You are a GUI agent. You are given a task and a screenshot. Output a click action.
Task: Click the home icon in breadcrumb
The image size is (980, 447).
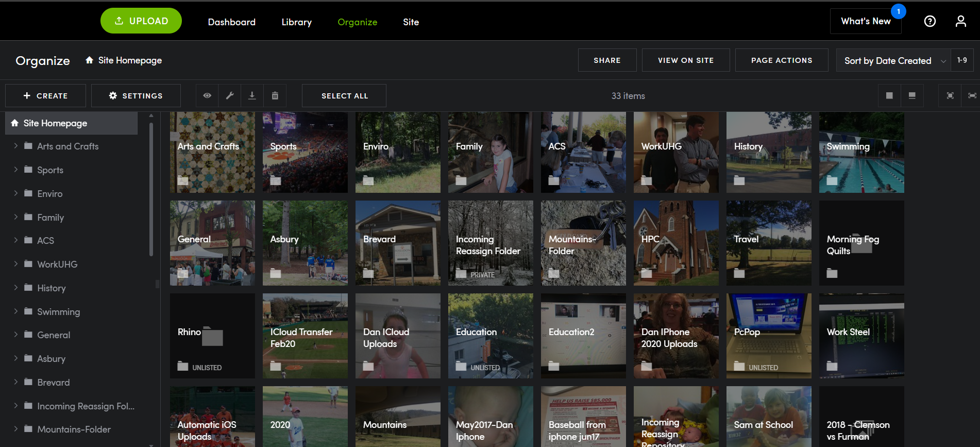90,60
